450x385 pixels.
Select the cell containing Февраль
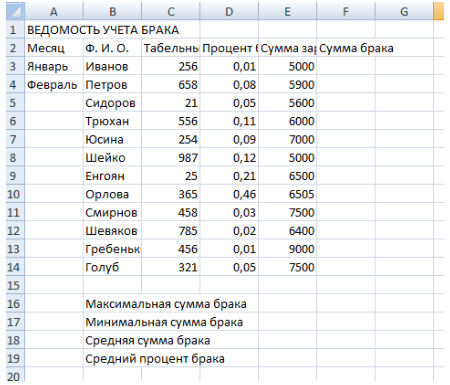coord(54,85)
